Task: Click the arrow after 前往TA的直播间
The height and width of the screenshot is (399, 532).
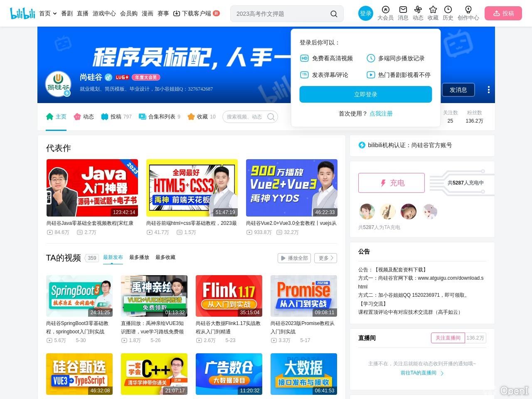Action: point(441,373)
